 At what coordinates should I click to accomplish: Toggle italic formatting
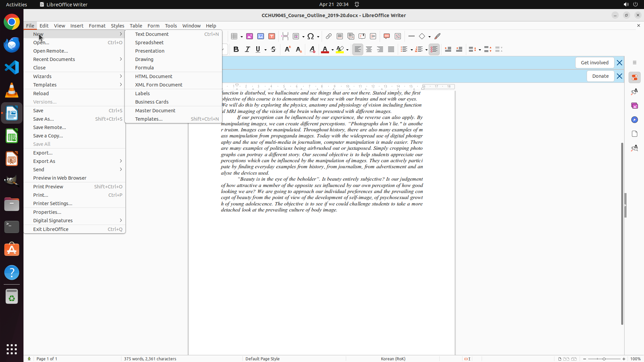(x=247, y=50)
